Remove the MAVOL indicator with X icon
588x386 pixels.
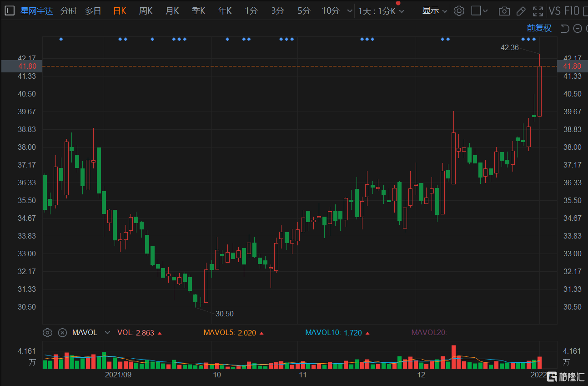click(62, 333)
